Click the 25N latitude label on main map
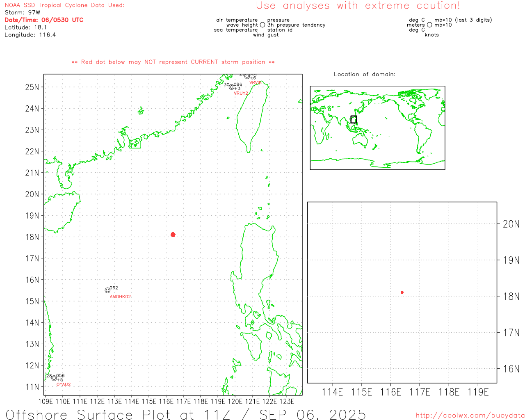Screen dimensions: 525x420 [32, 87]
